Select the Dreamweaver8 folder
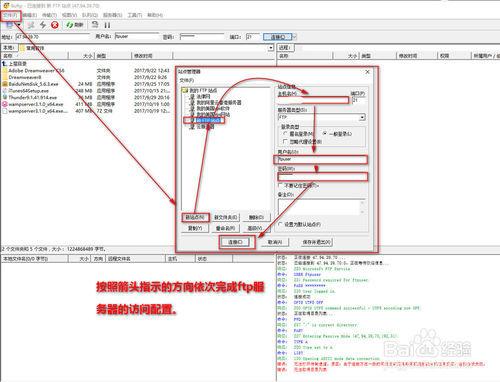 (22, 77)
